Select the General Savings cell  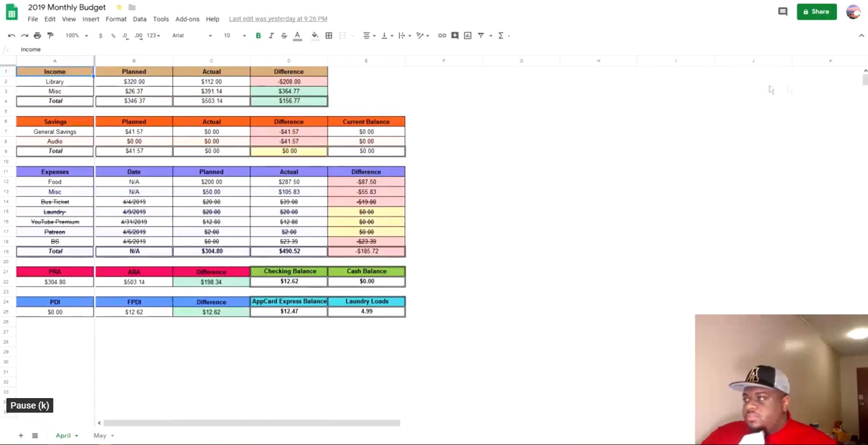55,132
